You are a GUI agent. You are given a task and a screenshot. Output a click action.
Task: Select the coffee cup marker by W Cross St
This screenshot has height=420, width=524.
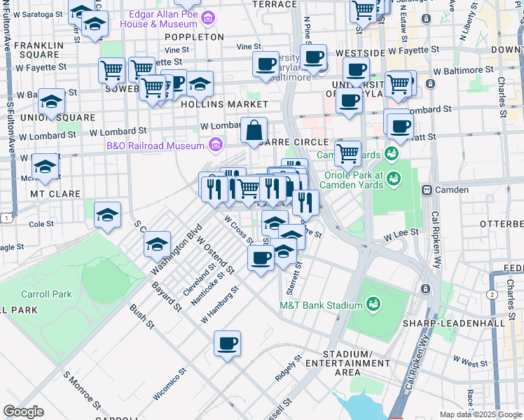(x=261, y=258)
